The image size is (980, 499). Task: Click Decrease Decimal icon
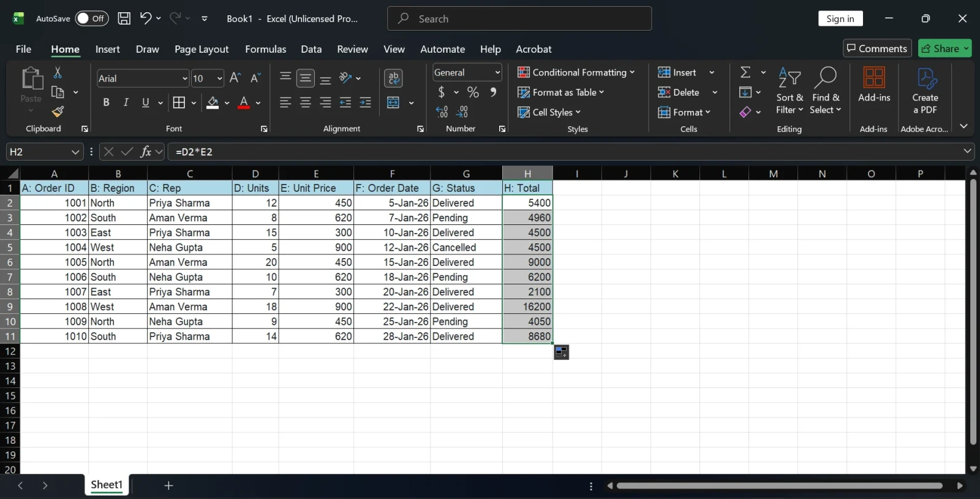462,112
